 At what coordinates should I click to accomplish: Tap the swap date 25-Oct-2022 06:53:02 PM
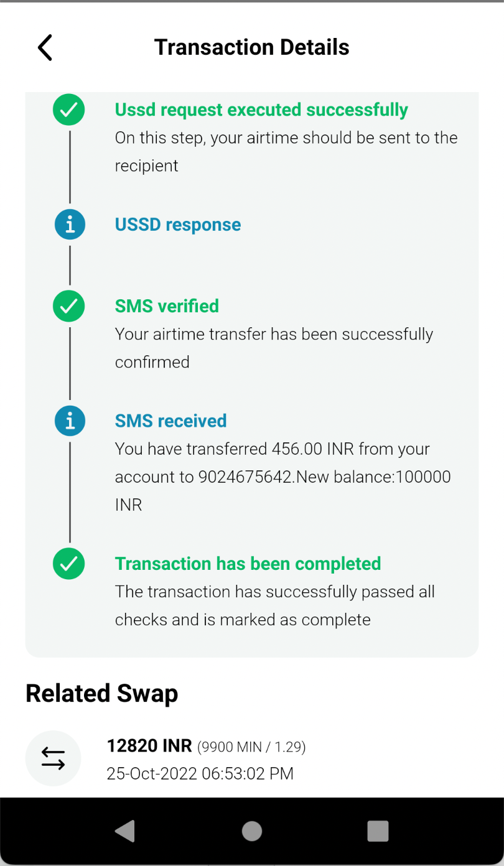pos(200,774)
